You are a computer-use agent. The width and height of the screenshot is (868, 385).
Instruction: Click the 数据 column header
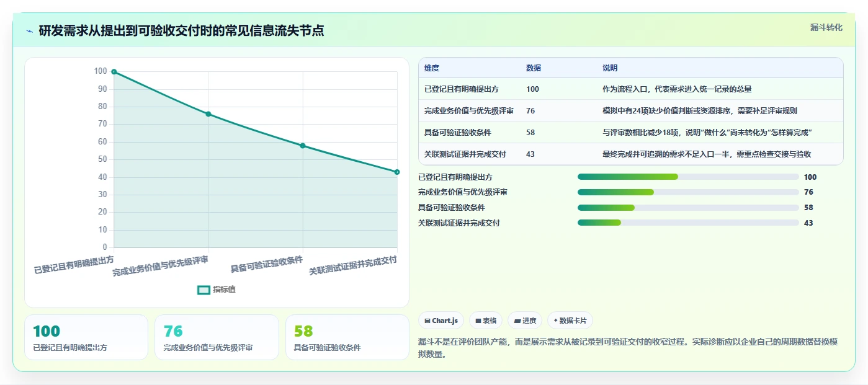pyautogui.click(x=534, y=68)
